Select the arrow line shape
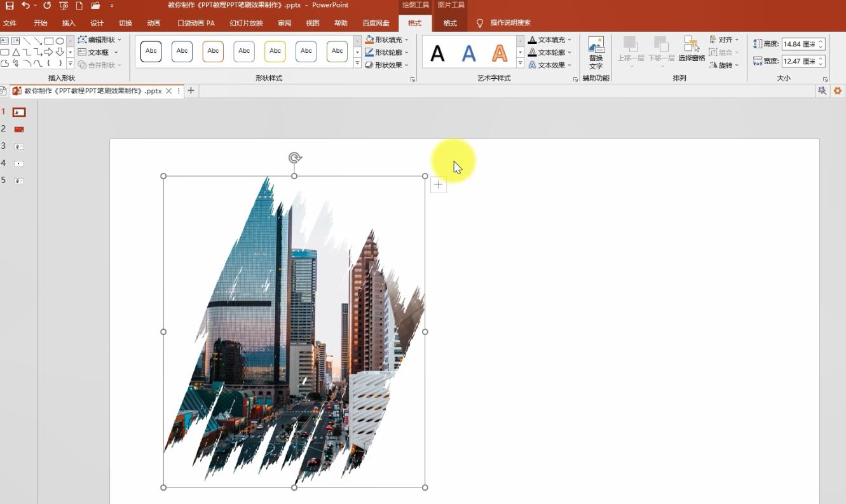The image size is (846, 504). [38, 41]
